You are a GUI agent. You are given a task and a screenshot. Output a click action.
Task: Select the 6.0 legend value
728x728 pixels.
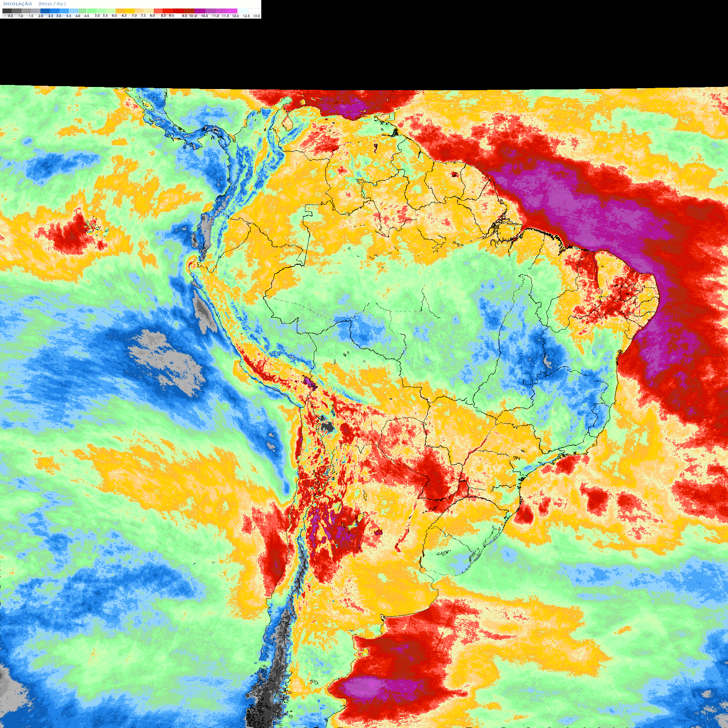[114, 15]
